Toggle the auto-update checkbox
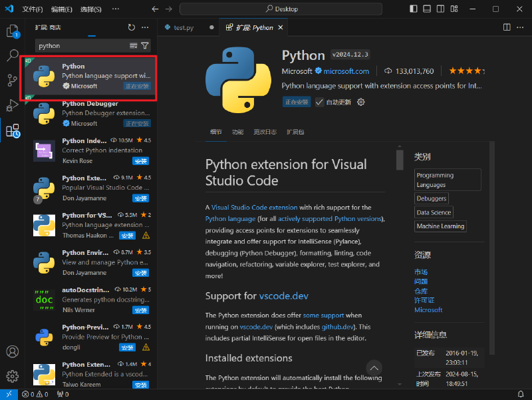532x400 pixels. pyautogui.click(x=319, y=102)
